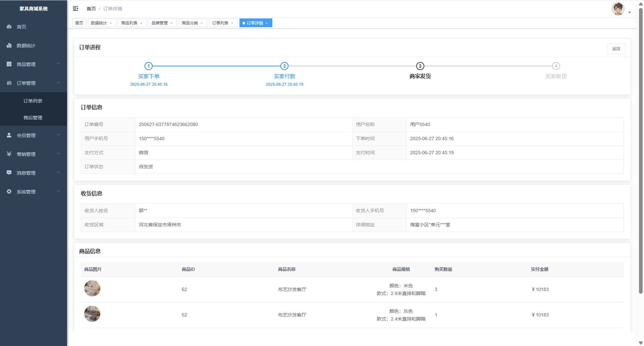Open 售后管理 in the sidebar
This screenshot has width=644, height=346.
point(33,118)
